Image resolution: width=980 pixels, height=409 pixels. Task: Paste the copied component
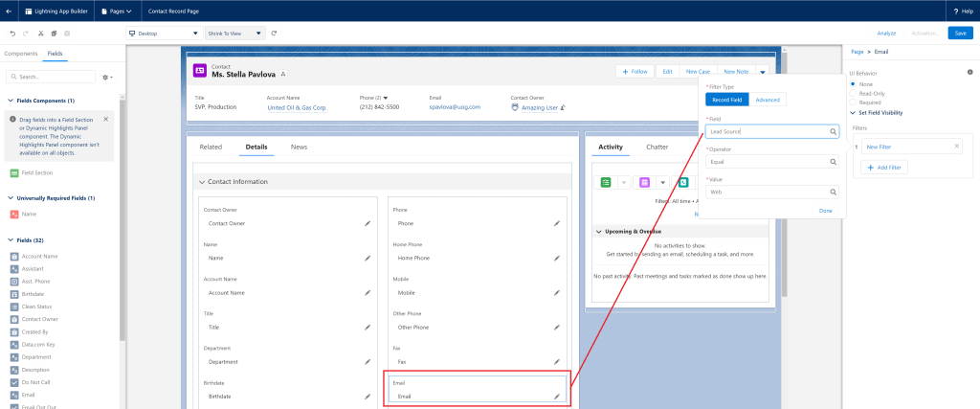[68, 34]
